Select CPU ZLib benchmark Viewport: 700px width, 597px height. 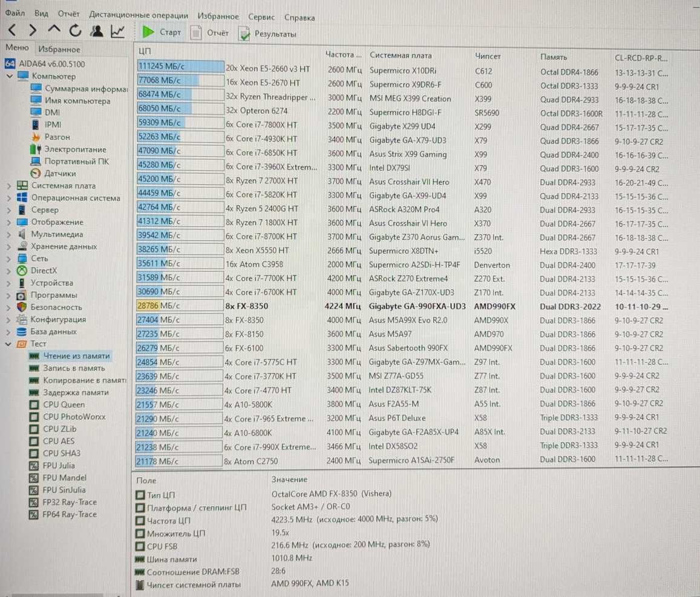(x=53, y=429)
